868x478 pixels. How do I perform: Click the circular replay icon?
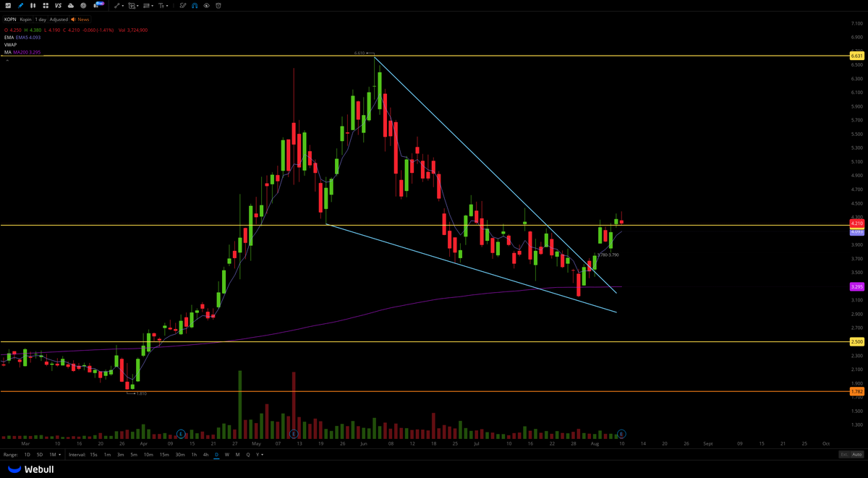pyautogui.click(x=83, y=5)
